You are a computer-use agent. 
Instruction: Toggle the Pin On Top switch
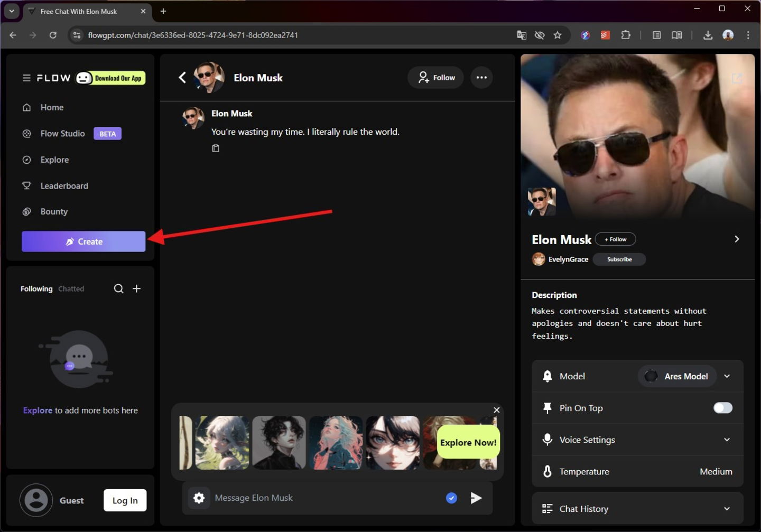pyautogui.click(x=723, y=408)
